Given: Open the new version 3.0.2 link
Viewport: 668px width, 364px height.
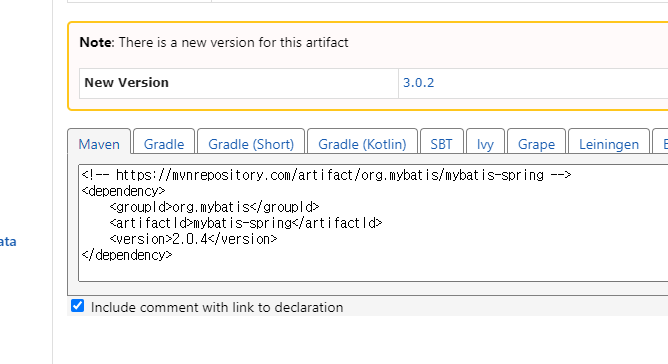Looking at the screenshot, I should 418,83.
